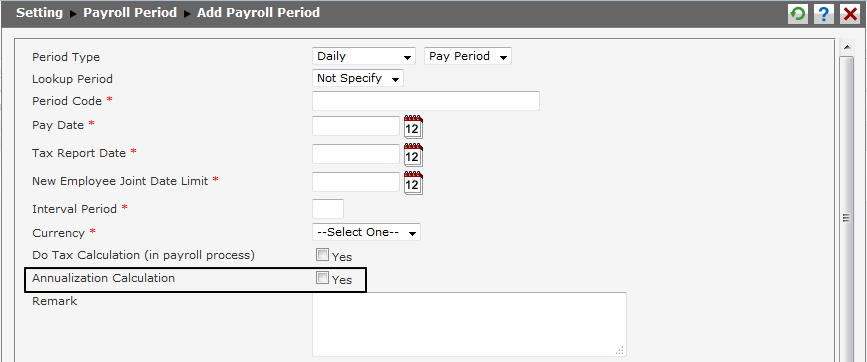Click the Interval Period small input field
Viewport: 867px width, 362px height.
pos(328,209)
